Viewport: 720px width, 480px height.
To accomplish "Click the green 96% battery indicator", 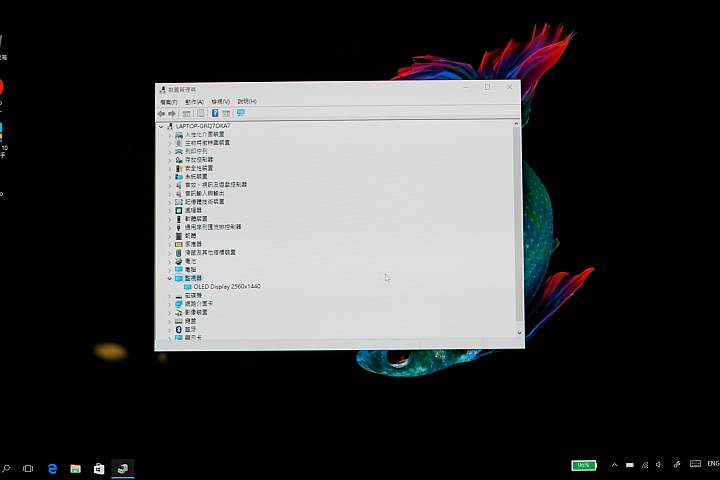I will click(584, 465).
